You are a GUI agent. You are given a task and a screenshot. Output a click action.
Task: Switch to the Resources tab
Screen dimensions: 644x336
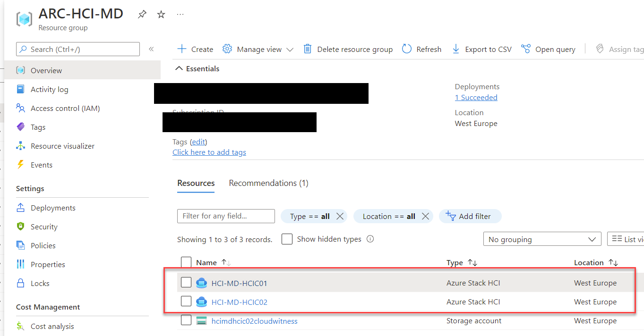[x=196, y=183]
